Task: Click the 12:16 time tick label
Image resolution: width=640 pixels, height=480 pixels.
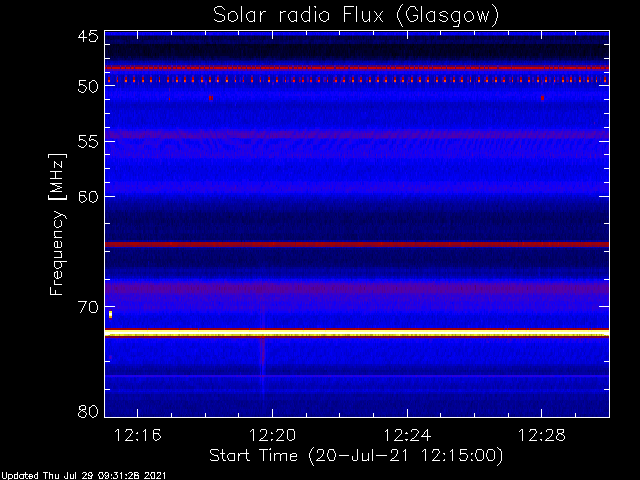Action: [x=138, y=436]
